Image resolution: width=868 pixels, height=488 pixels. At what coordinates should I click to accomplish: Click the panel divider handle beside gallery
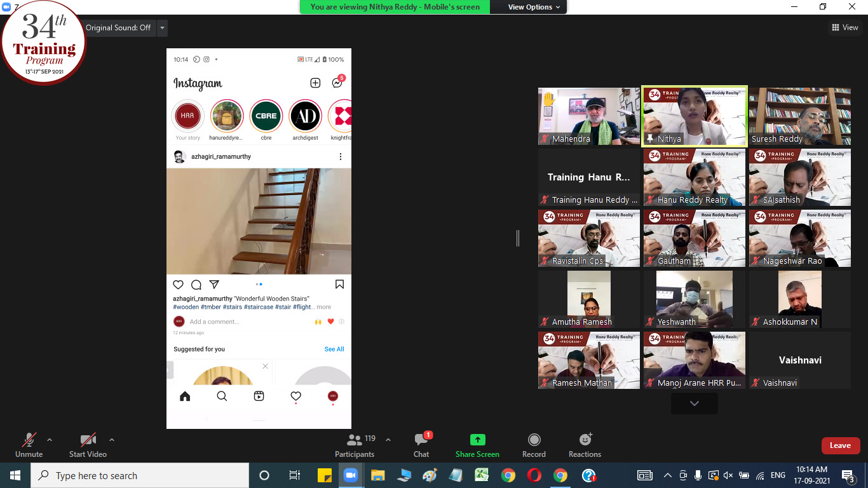click(x=518, y=238)
